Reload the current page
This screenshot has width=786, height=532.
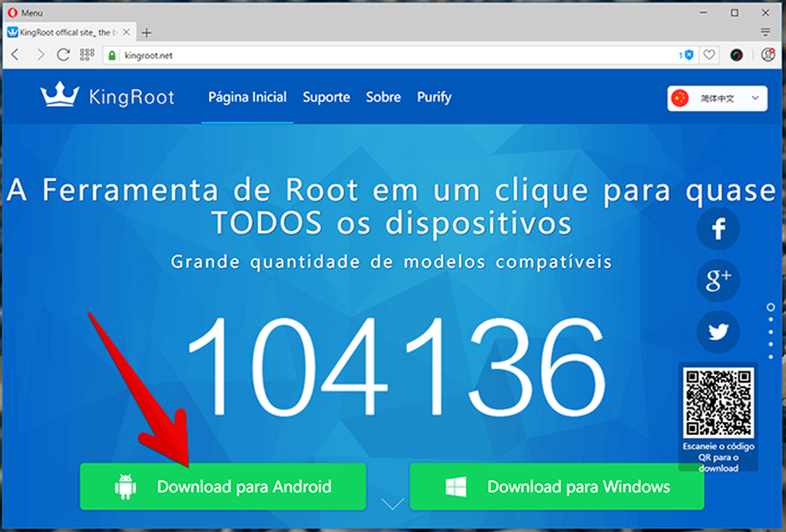(64, 55)
